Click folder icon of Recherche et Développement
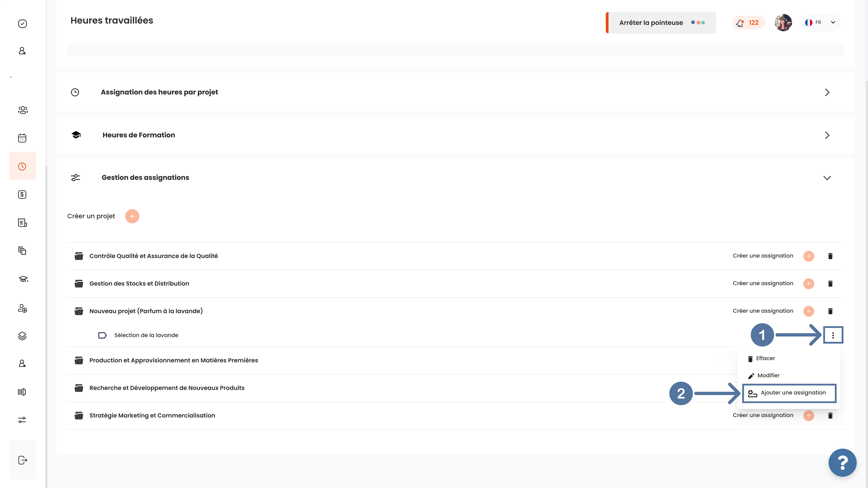The width and height of the screenshot is (868, 488). [x=79, y=388]
